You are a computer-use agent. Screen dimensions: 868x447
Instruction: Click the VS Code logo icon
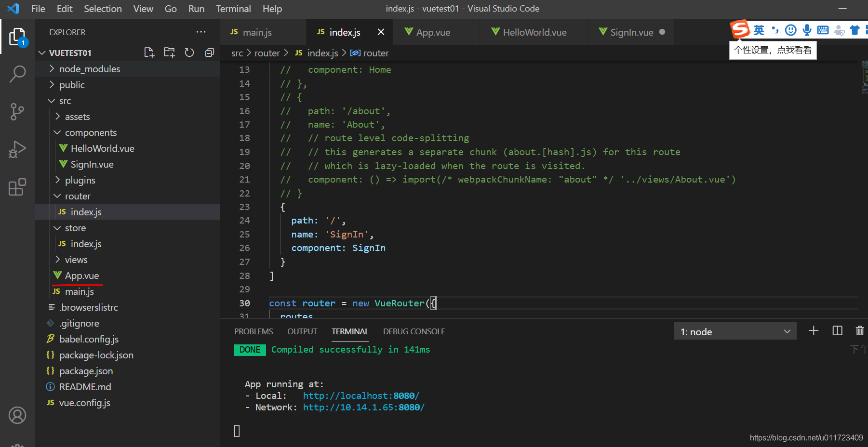coord(13,9)
